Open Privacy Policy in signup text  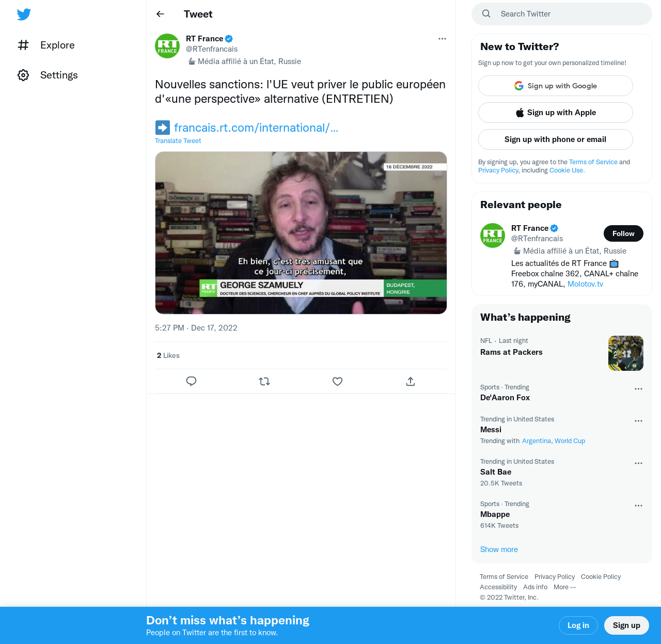[498, 170]
